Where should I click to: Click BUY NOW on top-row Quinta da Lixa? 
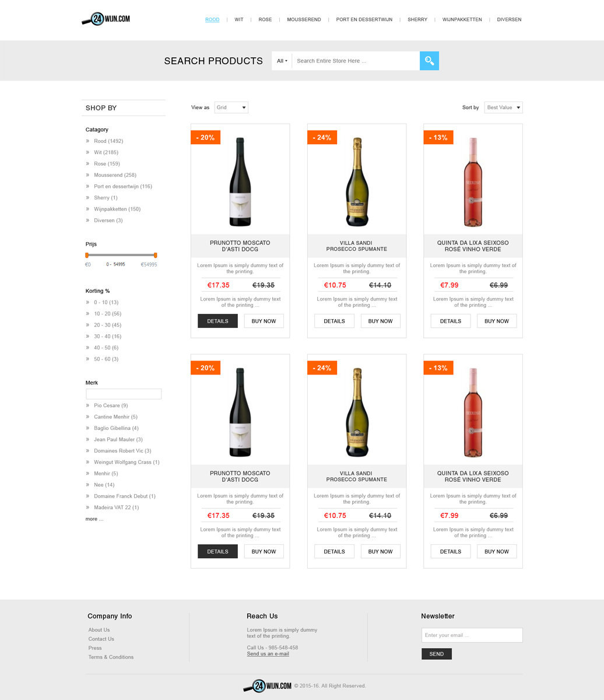coord(497,321)
